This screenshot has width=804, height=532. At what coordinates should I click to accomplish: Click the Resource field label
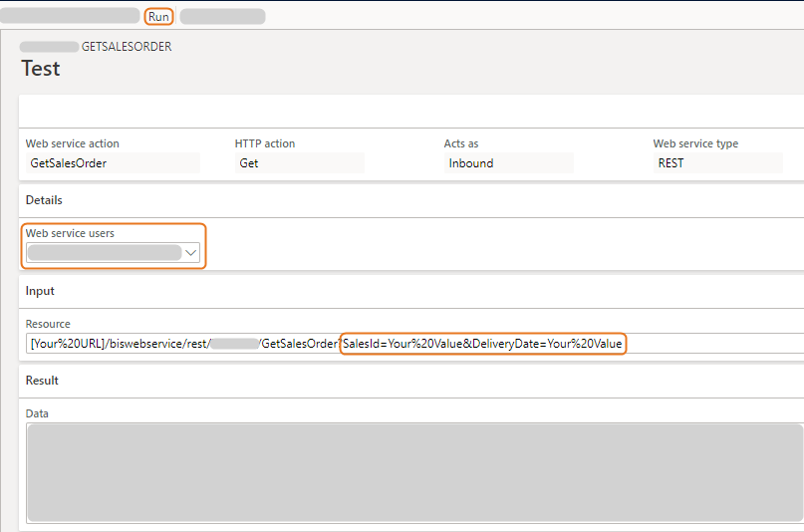(48, 324)
